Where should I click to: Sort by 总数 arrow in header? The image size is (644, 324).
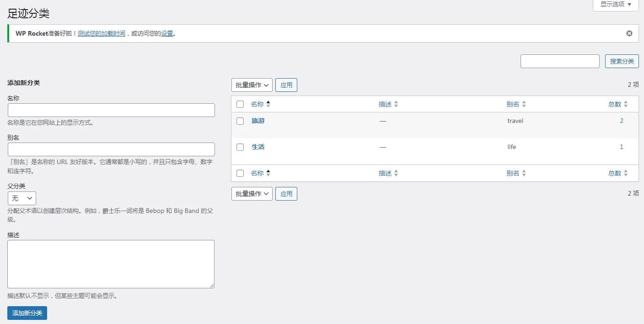pos(625,104)
